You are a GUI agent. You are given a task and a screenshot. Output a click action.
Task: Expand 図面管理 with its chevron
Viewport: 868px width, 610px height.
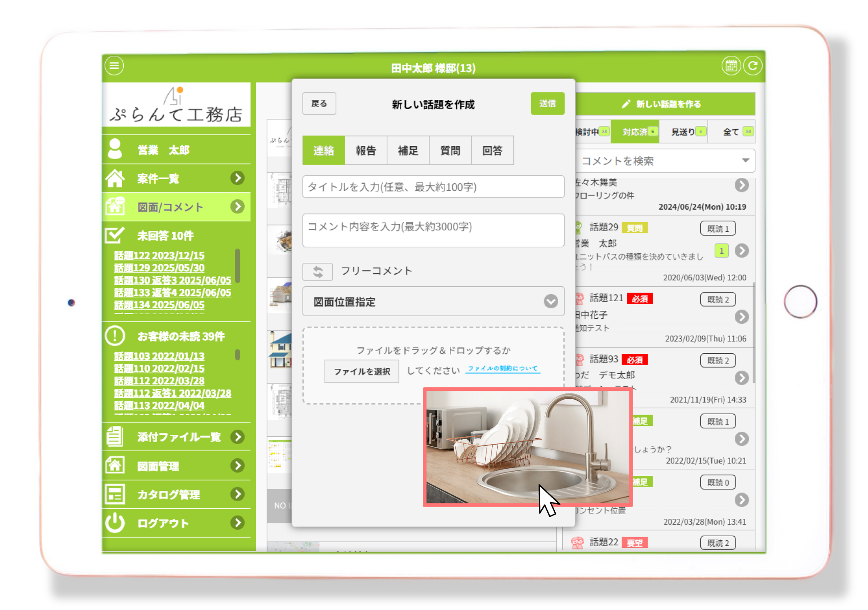237,465
